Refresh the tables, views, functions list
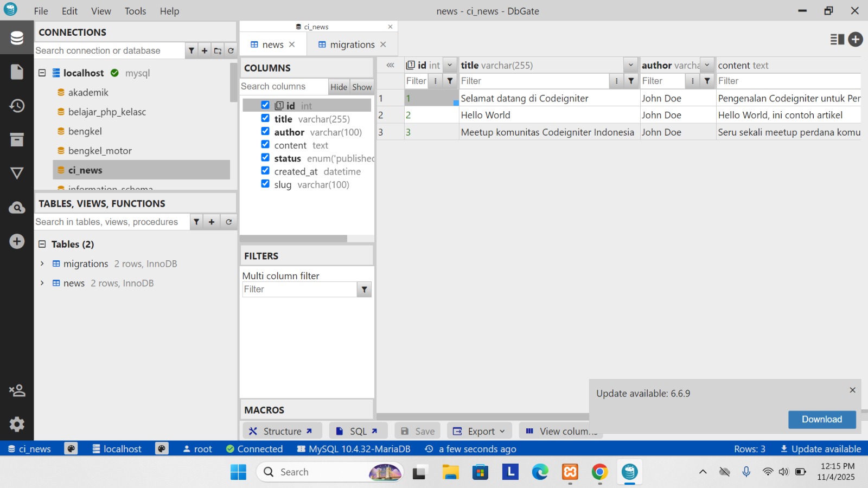This screenshot has height=488, width=868. click(x=229, y=222)
